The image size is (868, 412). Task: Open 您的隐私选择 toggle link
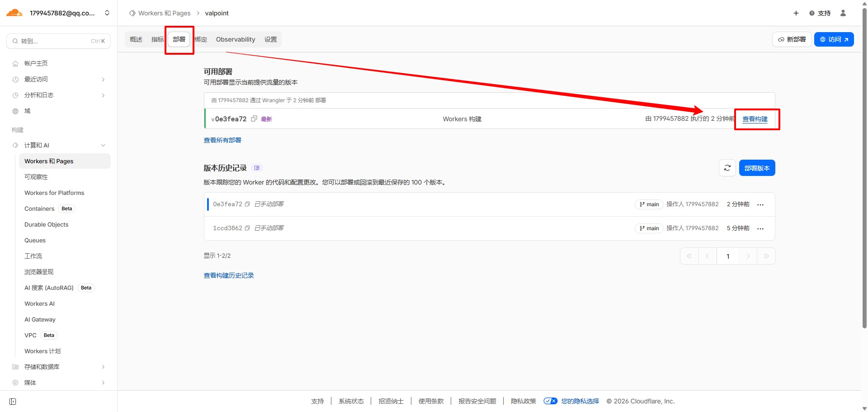coord(571,401)
